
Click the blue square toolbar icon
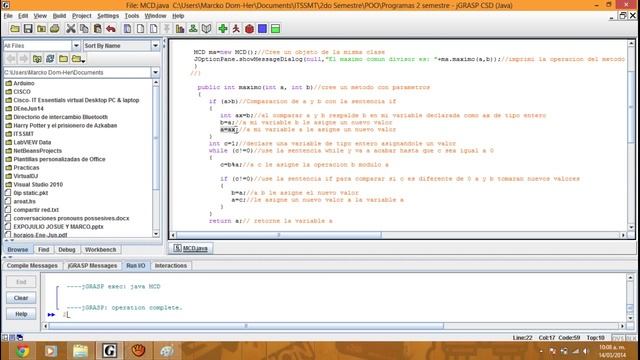coord(262,29)
